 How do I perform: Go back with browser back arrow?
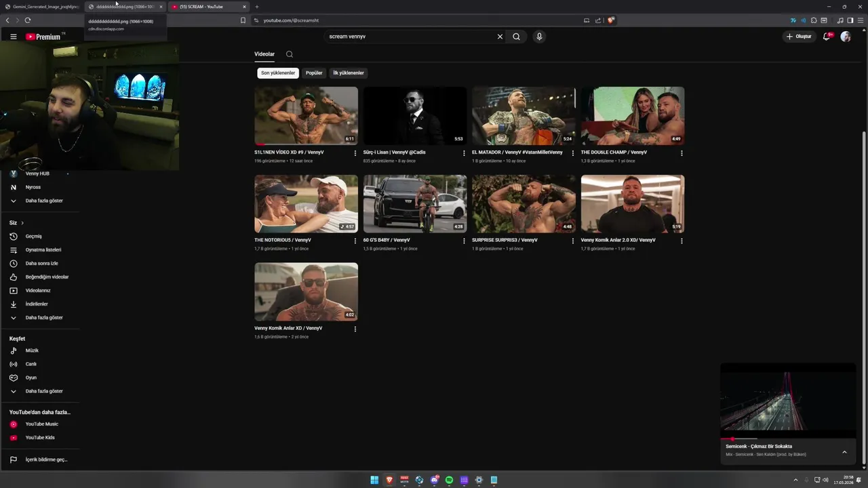(7, 20)
